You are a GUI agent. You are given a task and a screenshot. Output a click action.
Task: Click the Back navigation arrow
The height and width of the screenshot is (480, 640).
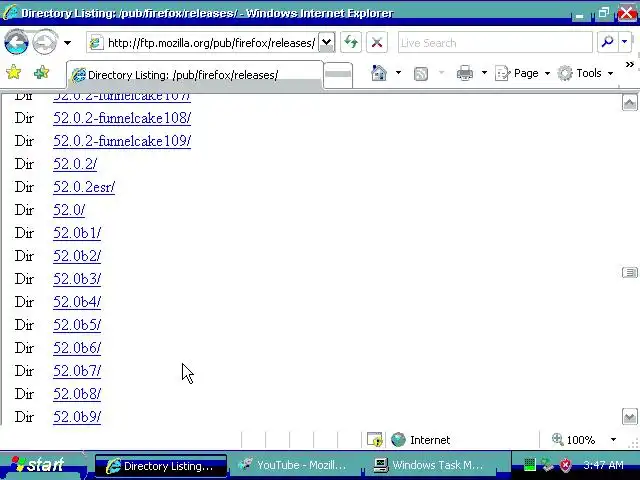16,42
